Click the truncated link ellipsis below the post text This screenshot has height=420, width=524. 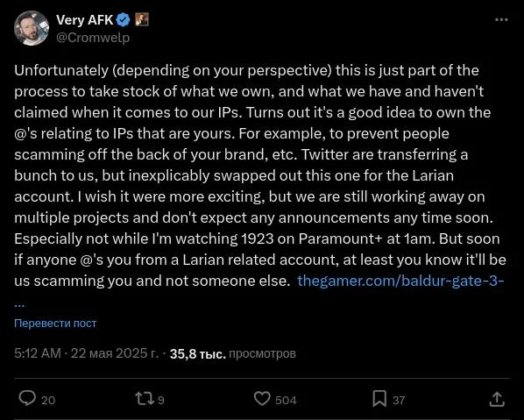point(19,305)
